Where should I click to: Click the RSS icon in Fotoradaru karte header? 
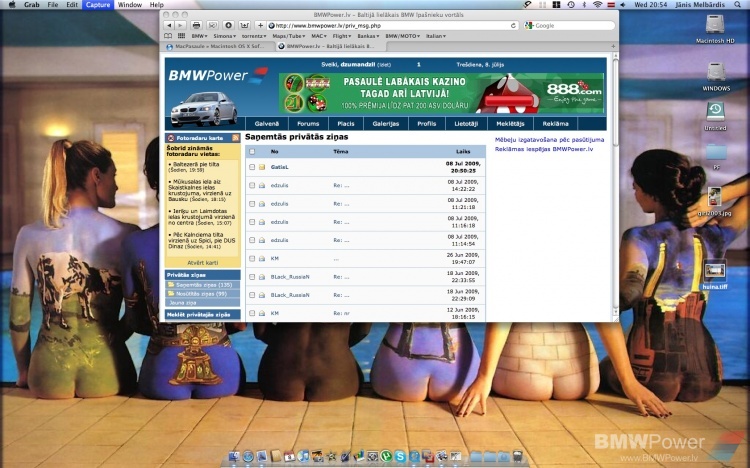(x=235, y=138)
